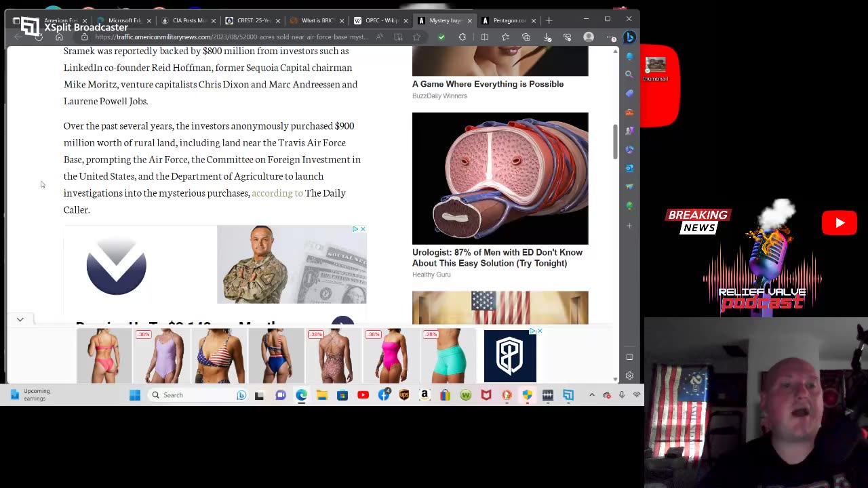This screenshot has width=868, height=488.
Task: Click the sidebar auto-hide panel icon
Action: click(629, 357)
